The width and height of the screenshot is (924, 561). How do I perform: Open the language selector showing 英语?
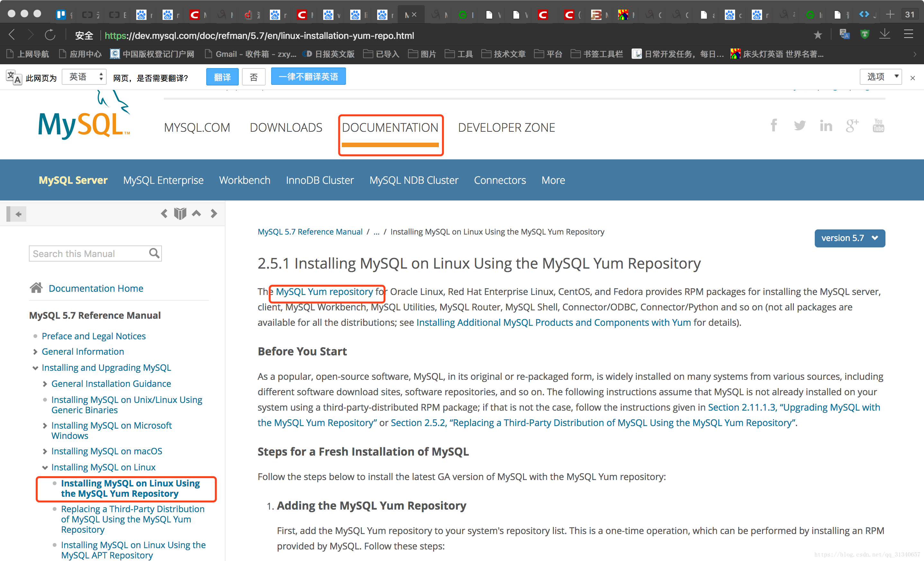tap(84, 77)
